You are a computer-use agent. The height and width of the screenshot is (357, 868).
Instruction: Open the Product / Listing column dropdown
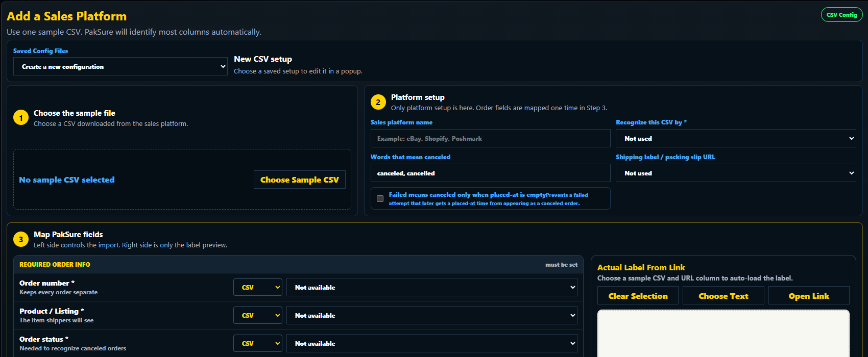pos(432,315)
